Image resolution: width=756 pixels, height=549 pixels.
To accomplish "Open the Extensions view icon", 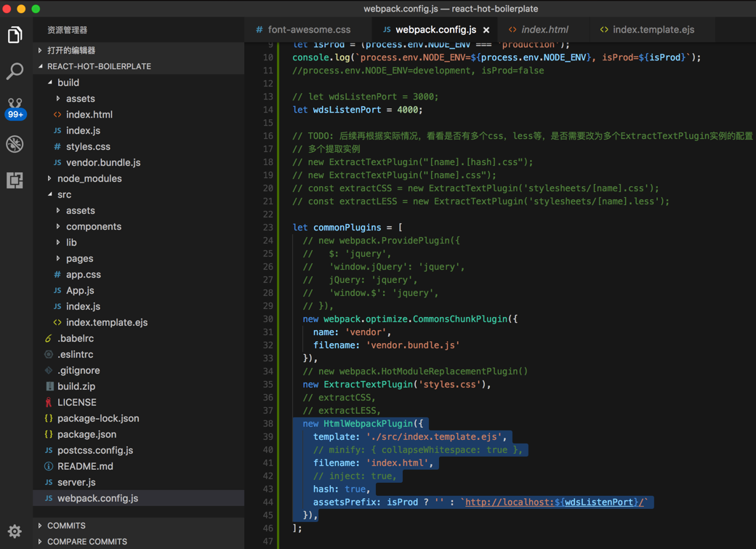I will coord(15,180).
